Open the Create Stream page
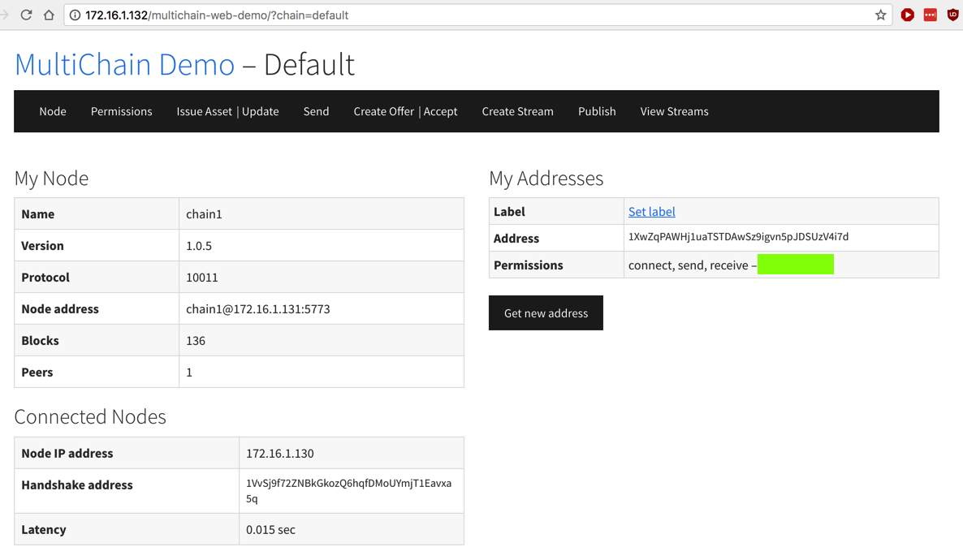This screenshot has width=963, height=560. (517, 111)
